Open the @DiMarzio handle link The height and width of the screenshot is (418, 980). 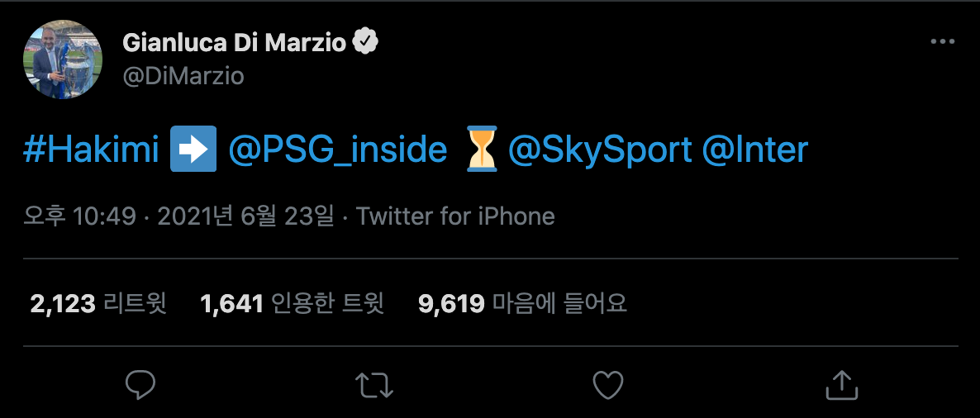pos(183,76)
